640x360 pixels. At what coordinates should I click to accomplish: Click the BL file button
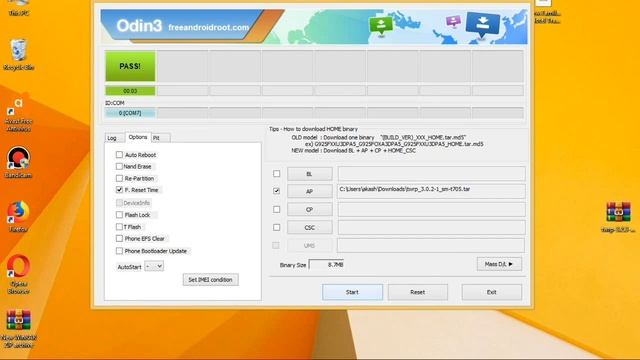[x=309, y=174]
